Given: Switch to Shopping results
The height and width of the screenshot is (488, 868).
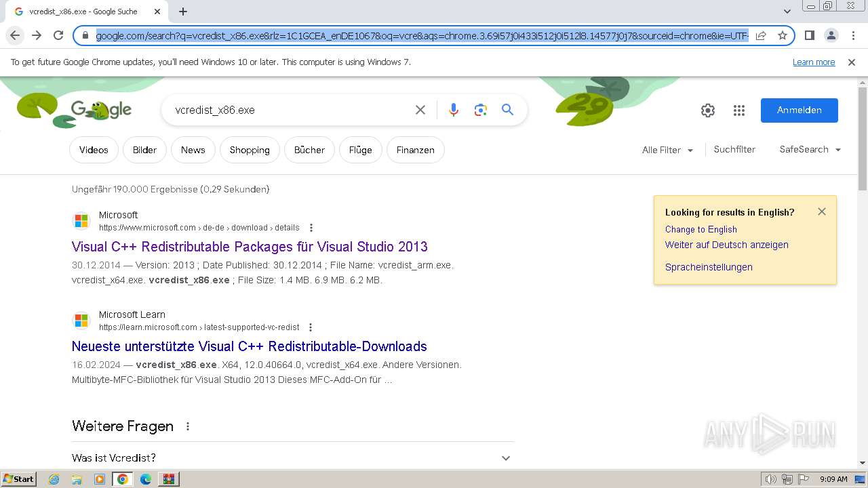Looking at the screenshot, I should click(x=250, y=150).
